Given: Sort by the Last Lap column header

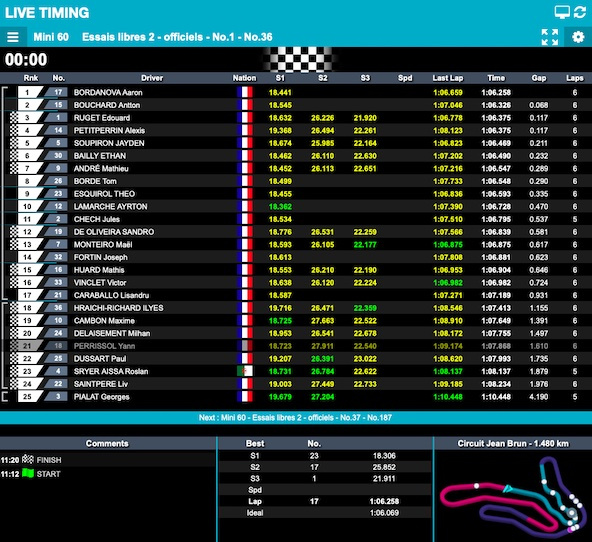Looking at the screenshot, I should 447,78.
